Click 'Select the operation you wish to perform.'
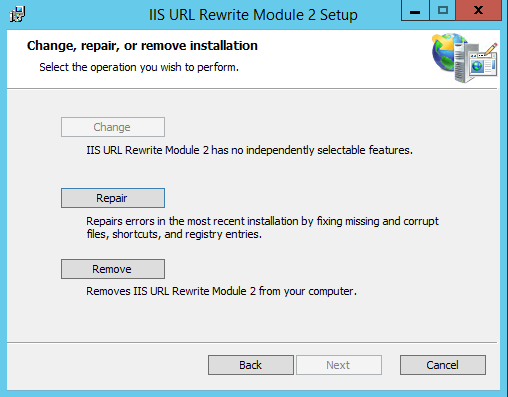Viewport: 508px width, 397px height. [x=139, y=67]
